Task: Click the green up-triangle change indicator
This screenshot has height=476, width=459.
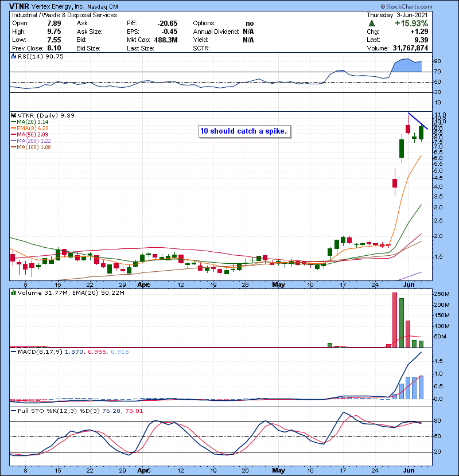Action: click(x=372, y=24)
